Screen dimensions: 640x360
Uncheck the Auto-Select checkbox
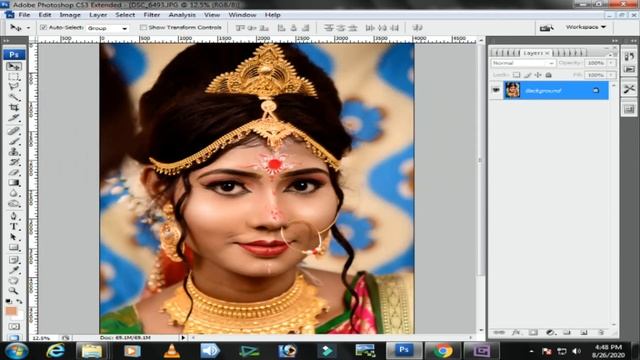tap(44, 27)
